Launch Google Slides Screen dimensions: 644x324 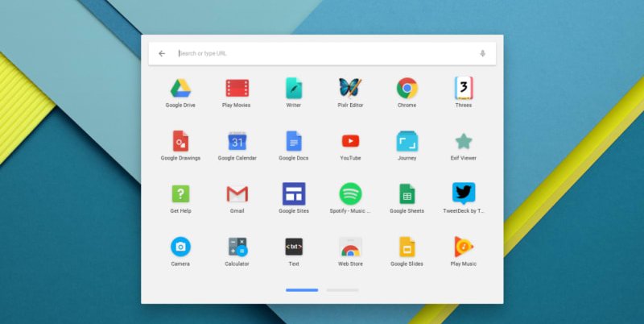(407, 247)
